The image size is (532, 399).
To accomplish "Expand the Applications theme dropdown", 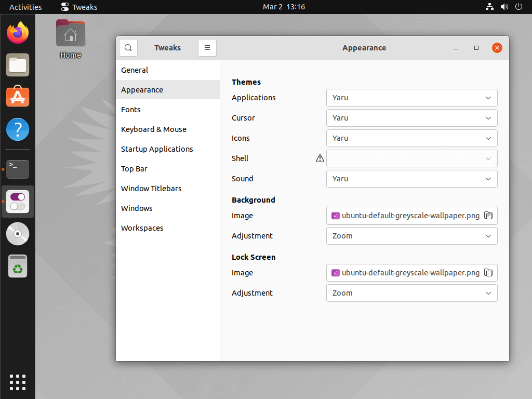I will (411, 98).
